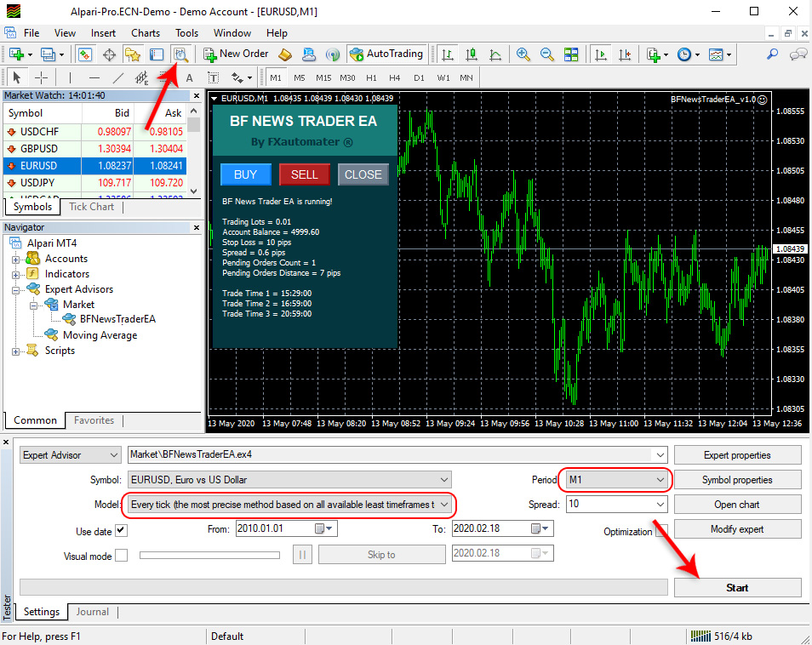
Task: Open the Symbol EURUSD dropdown
Action: click(x=289, y=480)
